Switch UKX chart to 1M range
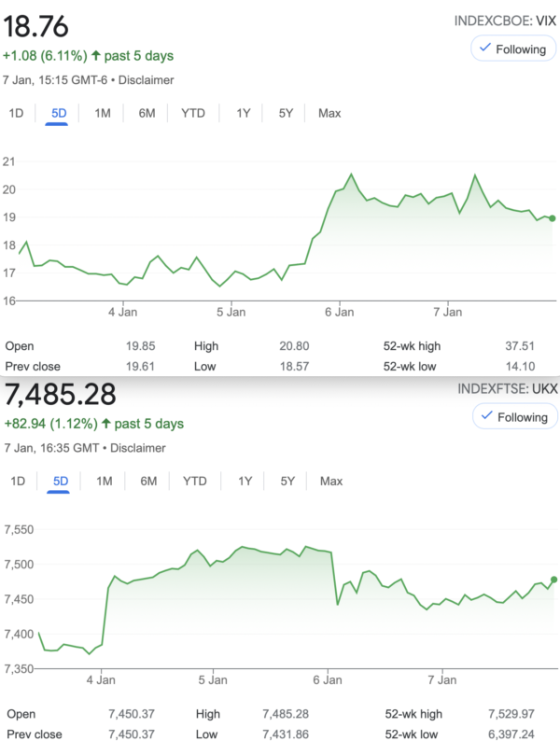 (105, 481)
